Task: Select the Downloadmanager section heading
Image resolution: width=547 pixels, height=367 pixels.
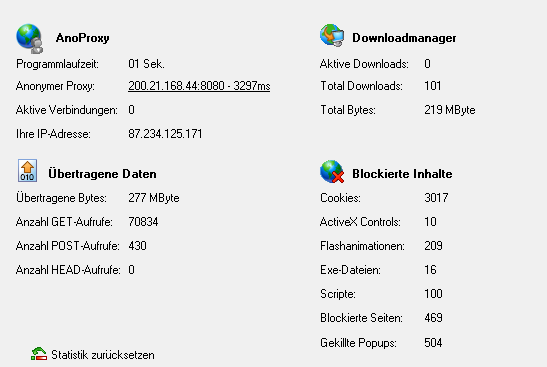Action: (404, 38)
